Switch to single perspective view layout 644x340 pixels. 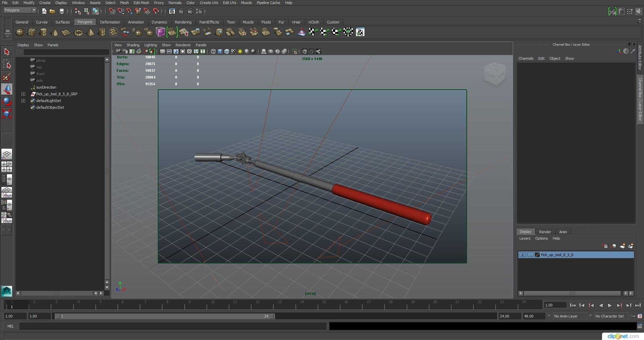coord(7,154)
